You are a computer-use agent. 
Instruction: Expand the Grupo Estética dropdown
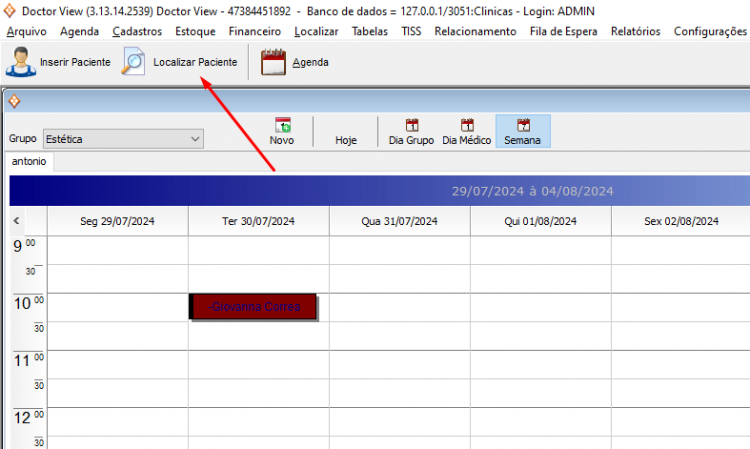pyautogui.click(x=195, y=139)
